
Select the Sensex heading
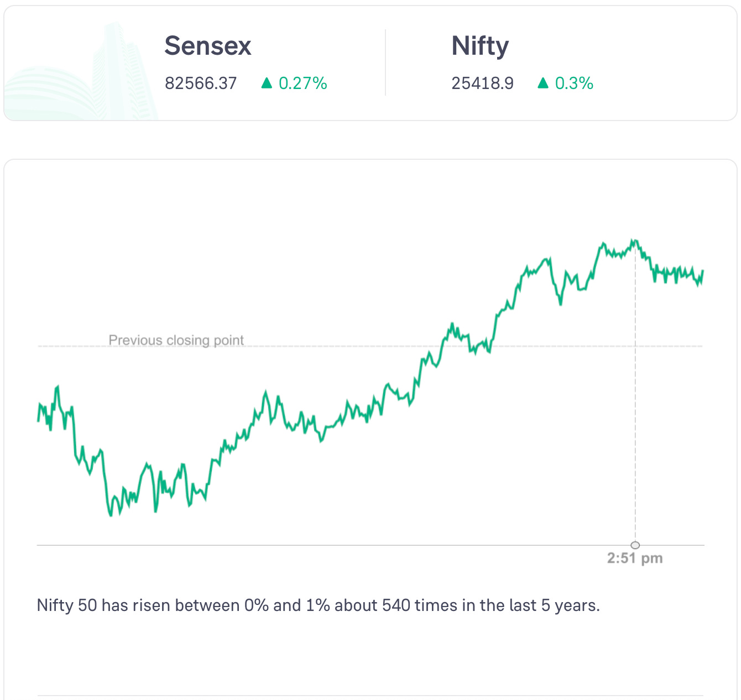pos(208,46)
